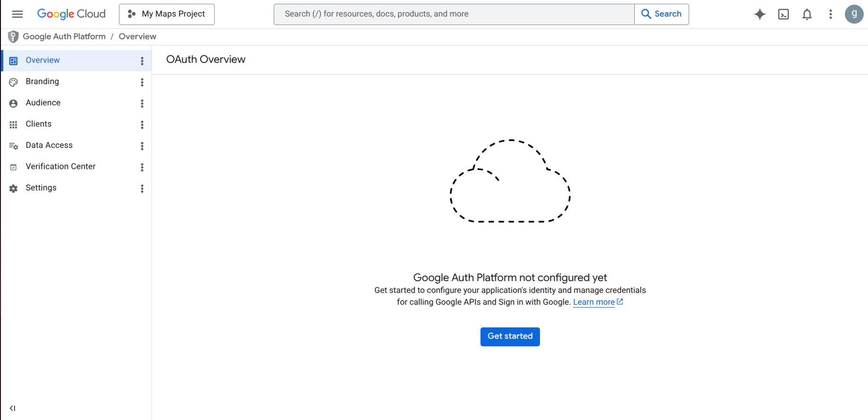The height and width of the screenshot is (420, 868).
Task: Activate the Cloud Shell terminal icon
Action: (784, 14)
